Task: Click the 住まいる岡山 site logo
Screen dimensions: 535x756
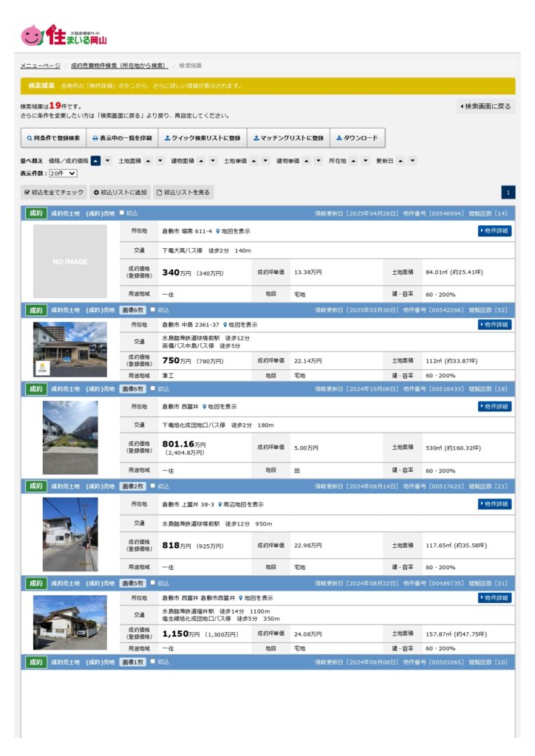Action: (64, 35)
